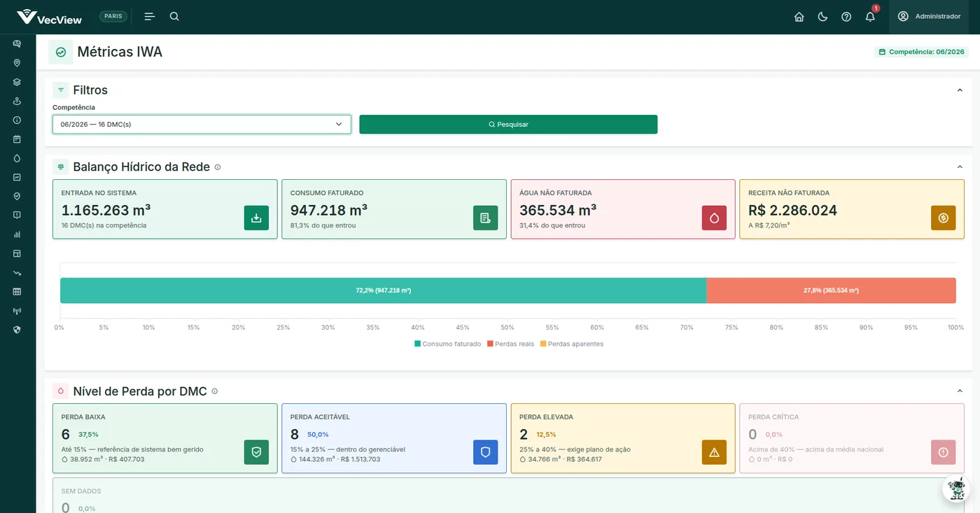Open help question mark icon

click(846, 17)
